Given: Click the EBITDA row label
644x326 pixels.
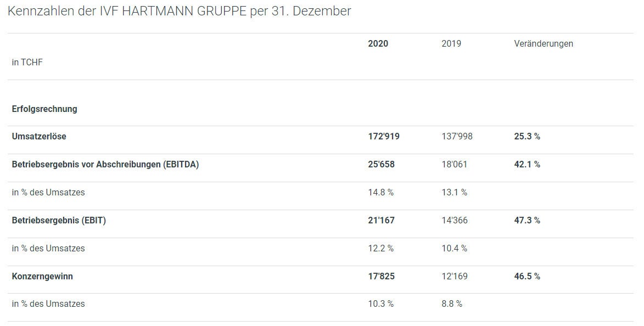Looking at the screenshot, I should tap(105, 164).
